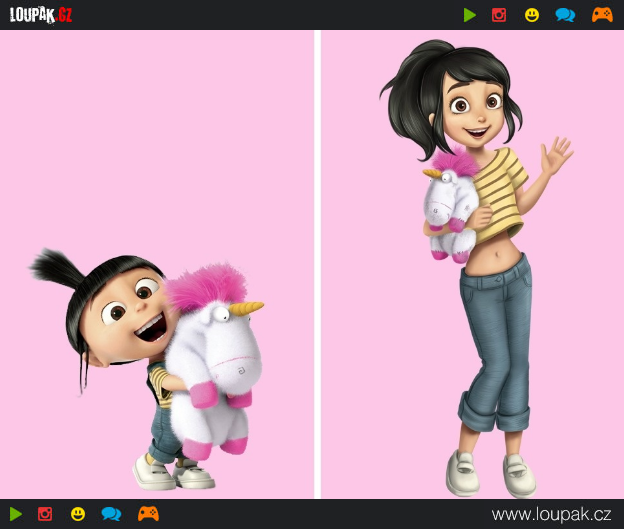Image resolution: width=624 pixels, height=529 pixels.
Task: Select the orange gamepad icon in the top bar
Action: 601,15
